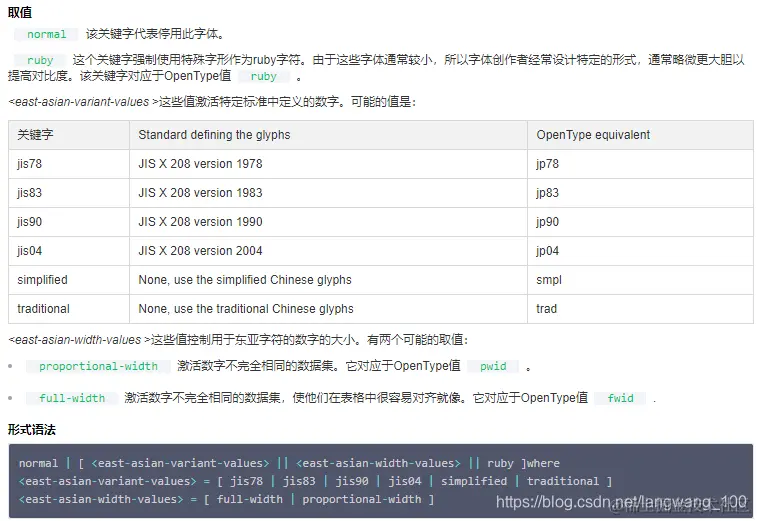Click the green 'normal' code keyword
The height and width of the screenshot is (521, 757).
tap(46, 34)
